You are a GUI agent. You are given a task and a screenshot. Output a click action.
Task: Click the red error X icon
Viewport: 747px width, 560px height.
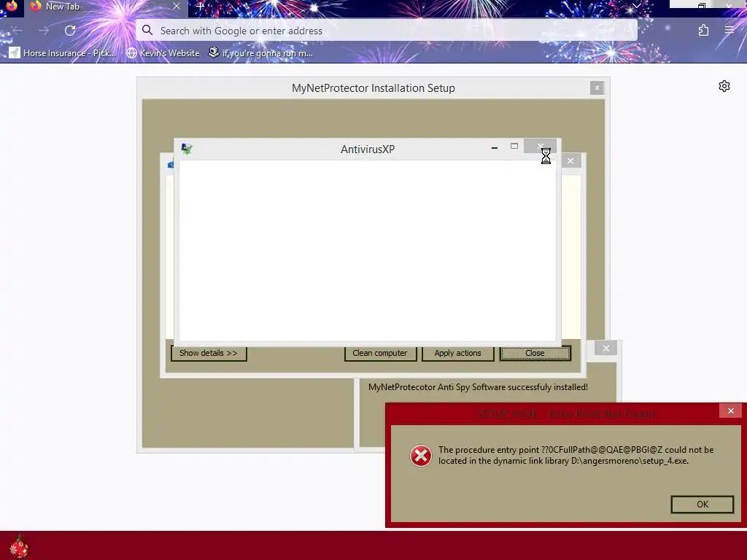click(x=421, y=456)
